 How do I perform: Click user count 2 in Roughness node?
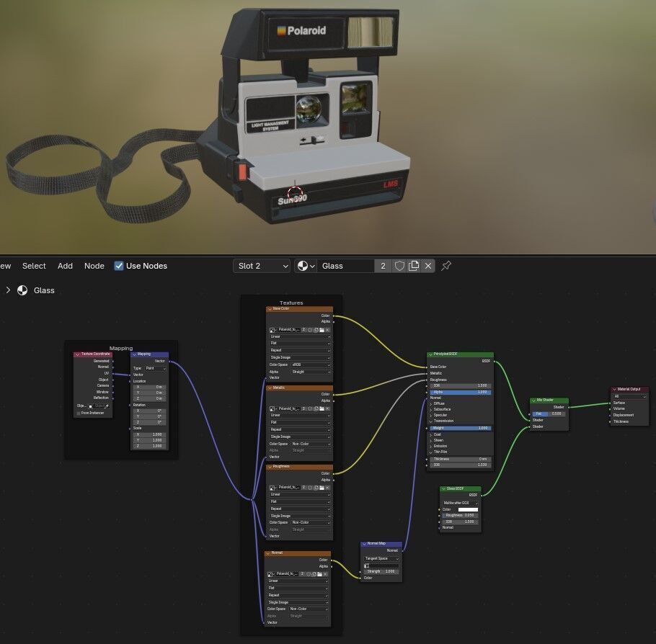[304, 488]
